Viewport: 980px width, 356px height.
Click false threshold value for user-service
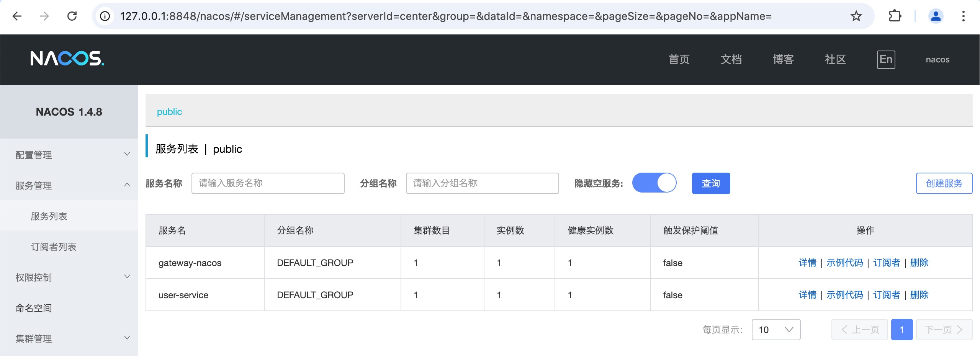(x=672, y=295)
